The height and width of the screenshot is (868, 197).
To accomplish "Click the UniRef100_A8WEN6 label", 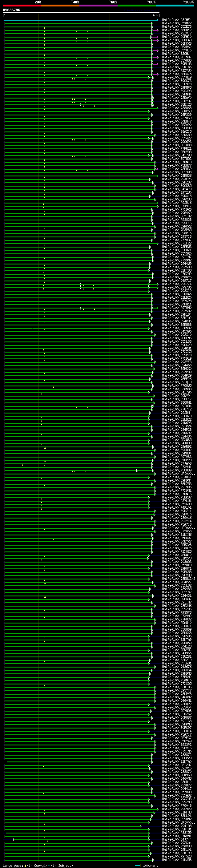I will click(x=177, y=338).
